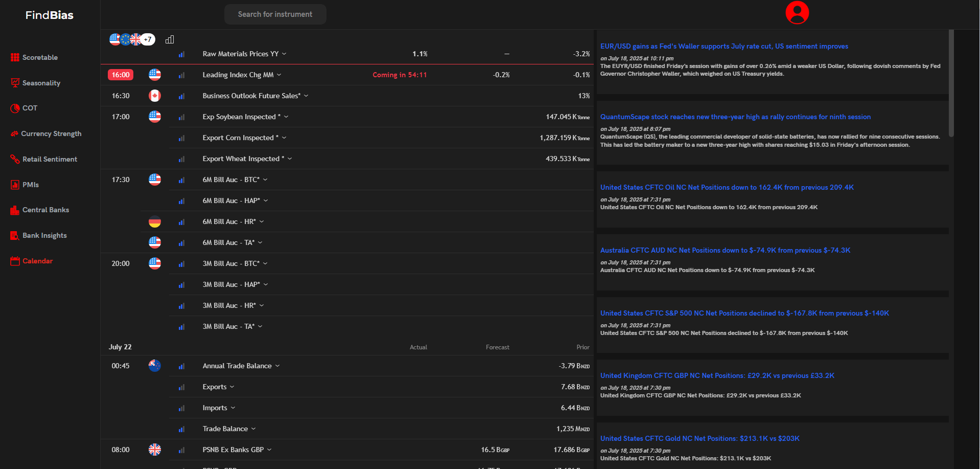This screenshot has width=980, height=469.
Task: Open Currency Strength from the sidebar
Action: tap(51, 133)
